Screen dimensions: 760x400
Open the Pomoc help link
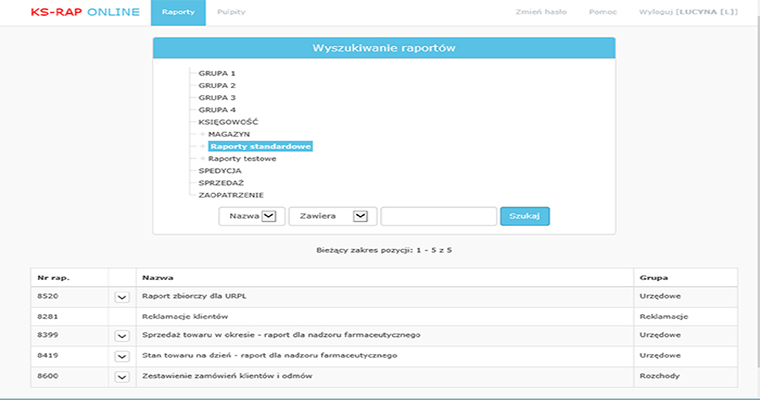604,12
